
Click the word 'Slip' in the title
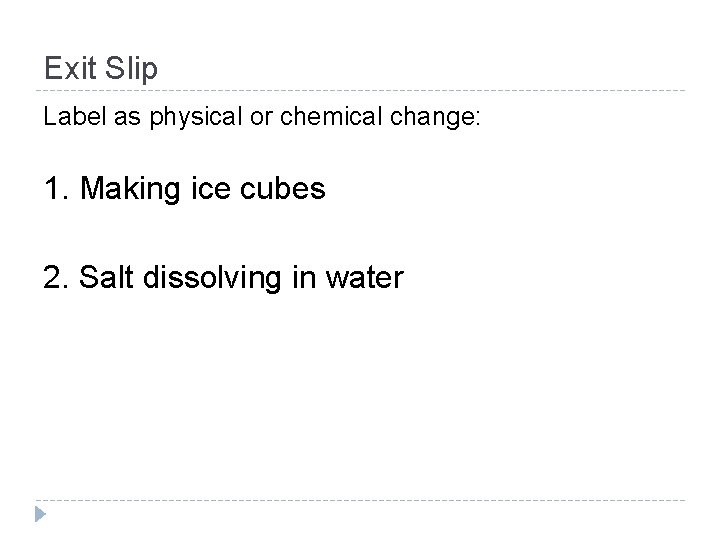tap(131, 69)
